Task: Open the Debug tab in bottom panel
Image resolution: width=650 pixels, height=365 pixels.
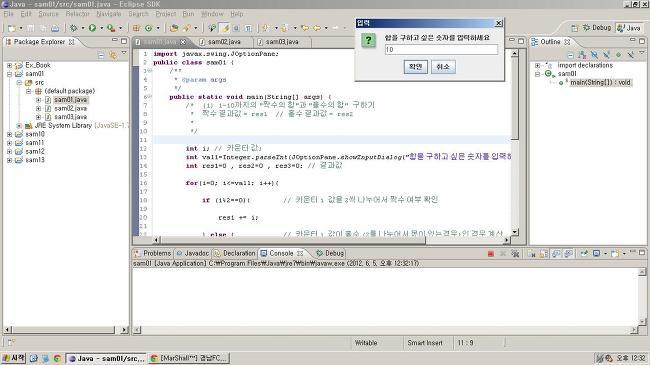Action: click(330, 253)
